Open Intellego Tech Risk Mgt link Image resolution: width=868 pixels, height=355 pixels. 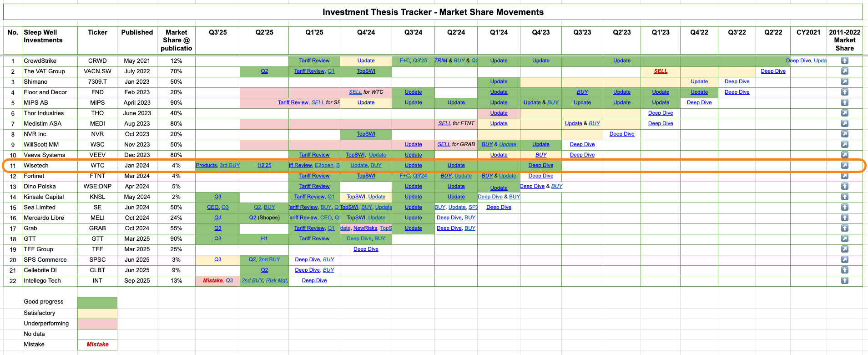[x=277, y=280]
